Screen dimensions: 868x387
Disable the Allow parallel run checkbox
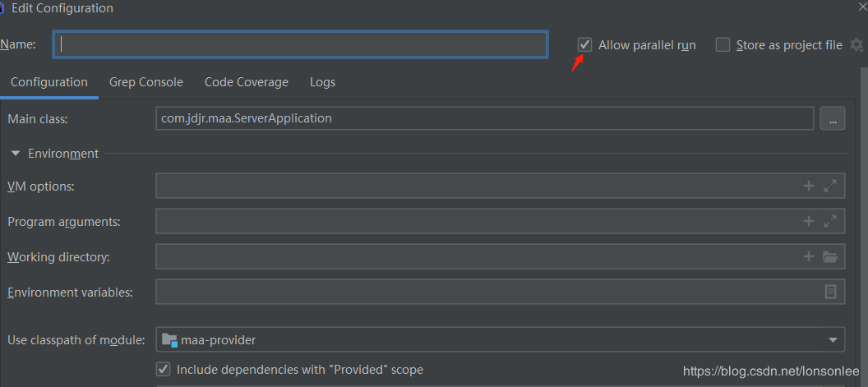click(584, 45)
